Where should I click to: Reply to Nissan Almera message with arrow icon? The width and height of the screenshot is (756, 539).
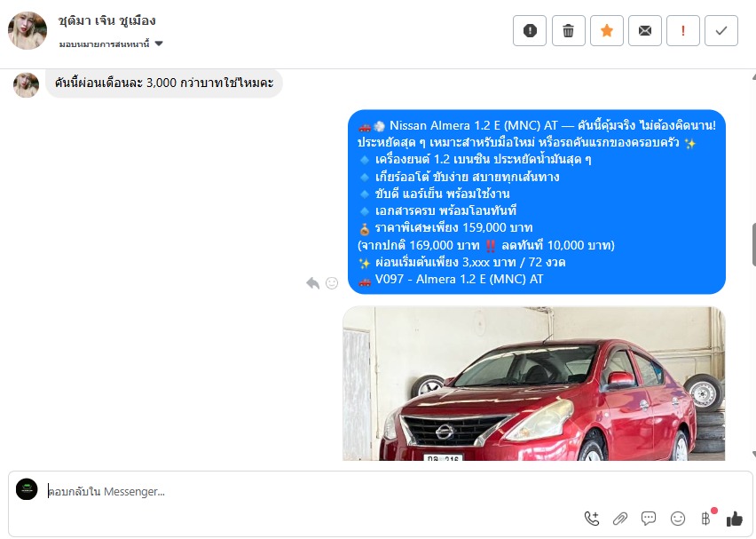click(313, 282)
